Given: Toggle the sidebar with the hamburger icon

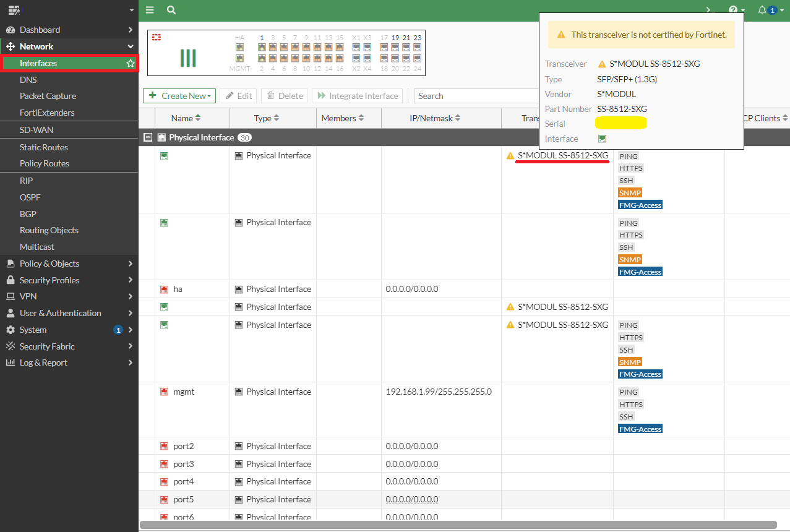Looking at the screenshot, I should (150, 10).
